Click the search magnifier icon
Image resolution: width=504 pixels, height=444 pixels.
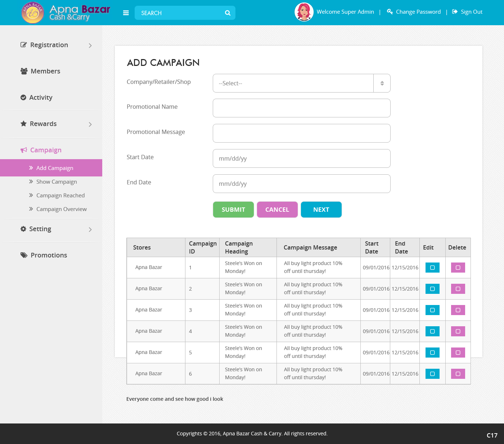pyautogui.click(x=228, y=13)
